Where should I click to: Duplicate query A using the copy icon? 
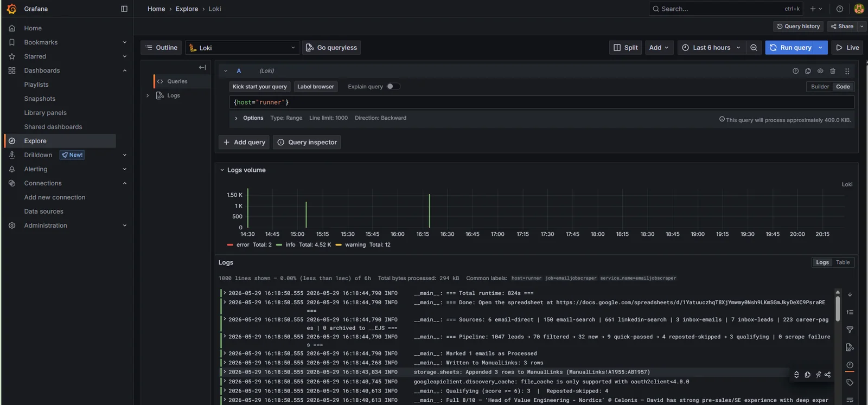coord(808,71)
